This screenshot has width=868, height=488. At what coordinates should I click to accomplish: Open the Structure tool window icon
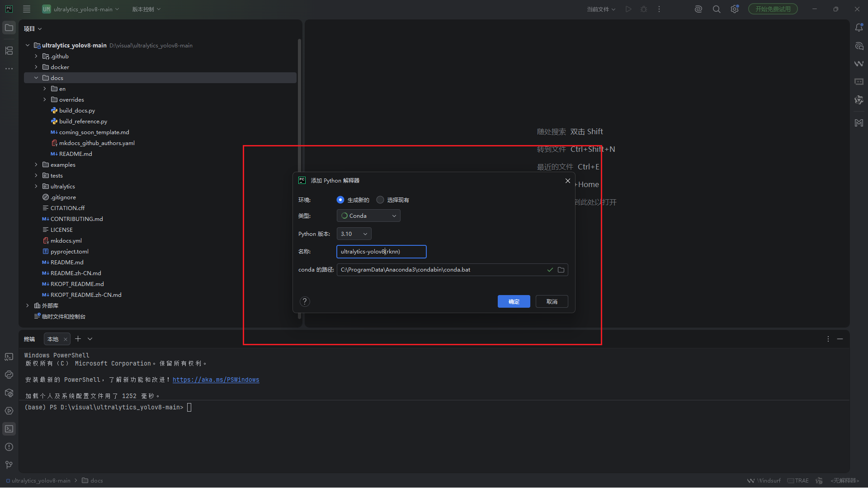(9, 51)
